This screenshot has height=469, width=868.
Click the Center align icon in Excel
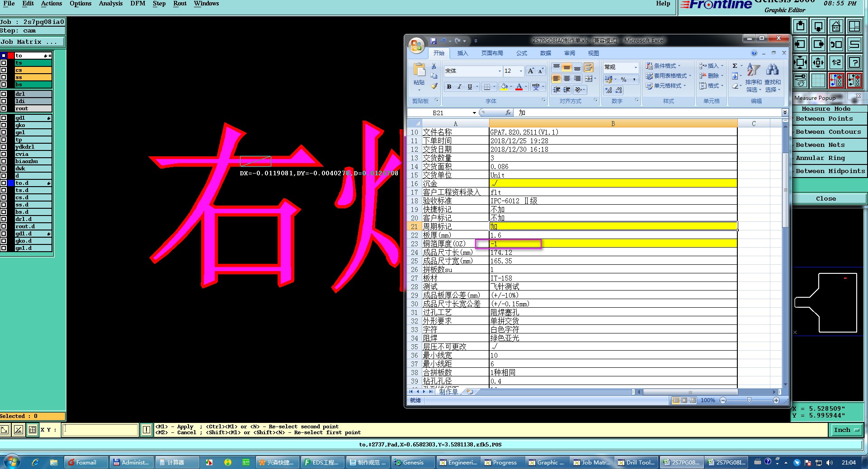(x=567, y=79)
